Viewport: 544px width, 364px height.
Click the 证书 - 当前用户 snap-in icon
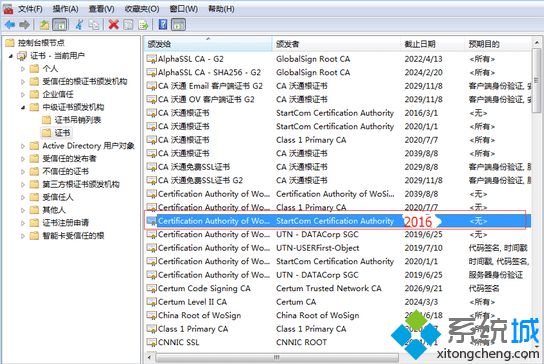click(22, 56)
